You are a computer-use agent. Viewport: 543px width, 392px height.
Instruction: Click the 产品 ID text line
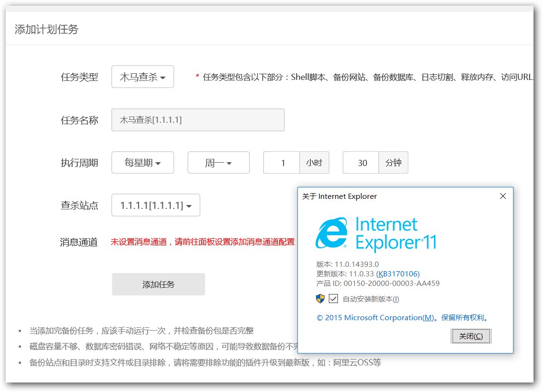pos(378,283)
